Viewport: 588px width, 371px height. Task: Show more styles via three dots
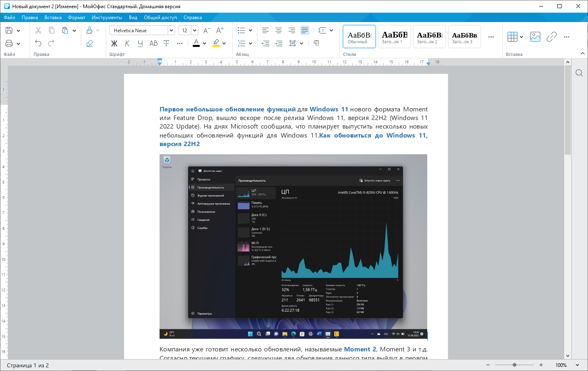click(491, 37)
